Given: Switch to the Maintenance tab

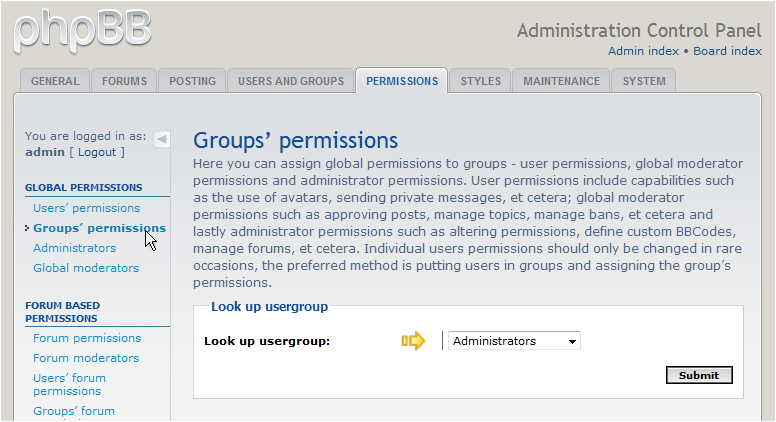Looking at the screenshot, I should [x=561, y=81].
